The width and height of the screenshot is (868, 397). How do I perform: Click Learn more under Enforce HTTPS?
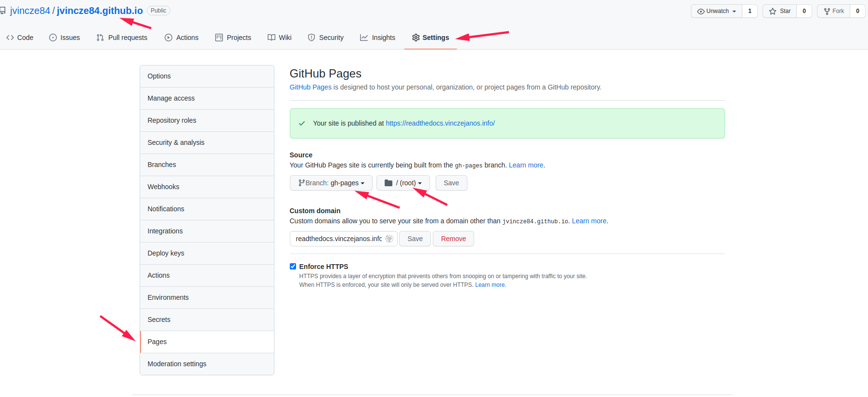(490, 285)
